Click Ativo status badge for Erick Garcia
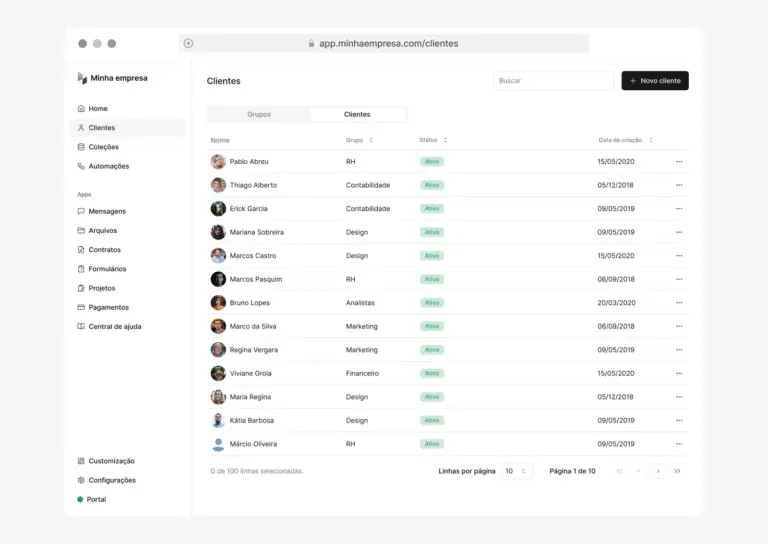This screenshot has height=544, width=768. click(x=432, y=209)
